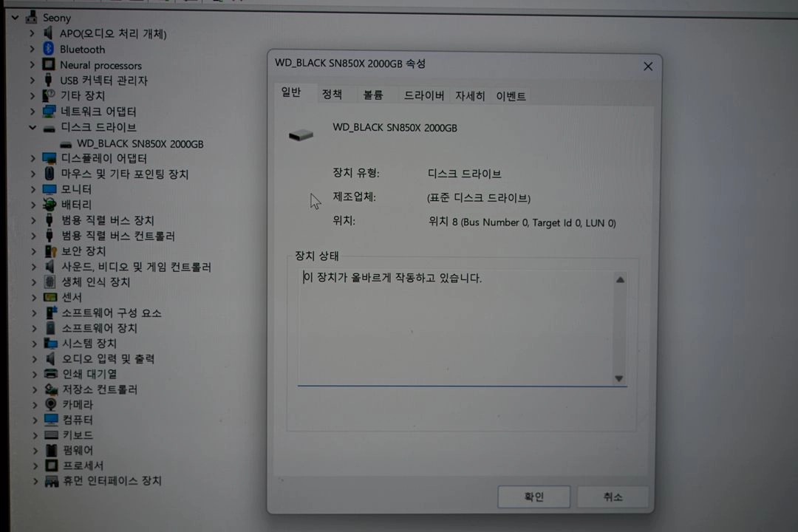Select WD_BLACK SN850X 2000GB in device tree

pyautogui.click(x=140, y=144)
